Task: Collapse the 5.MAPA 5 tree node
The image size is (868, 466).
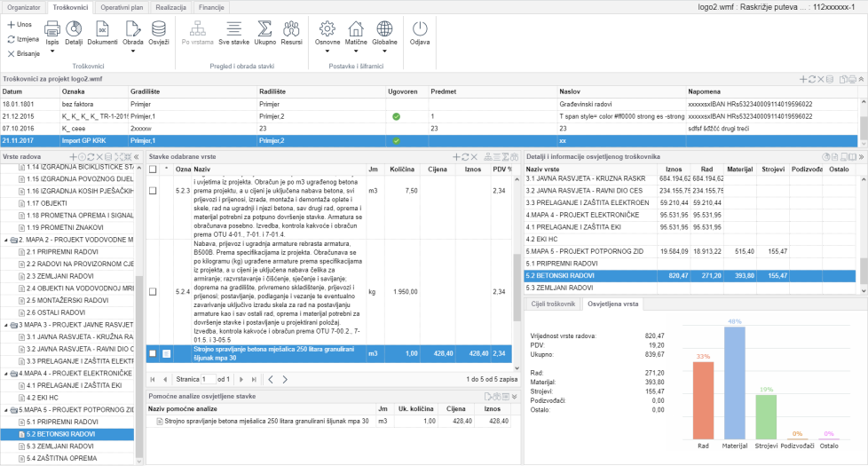Action: click(6, 410)
